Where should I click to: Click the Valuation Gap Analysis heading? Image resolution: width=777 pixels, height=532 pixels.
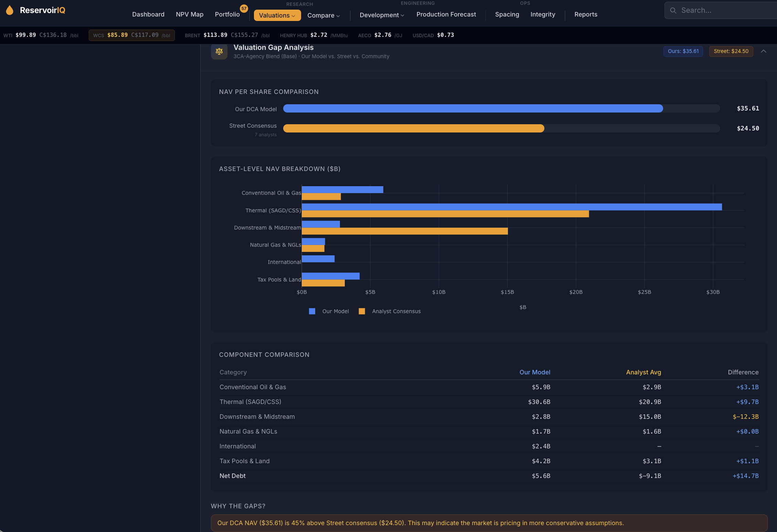tap(273, 47)
